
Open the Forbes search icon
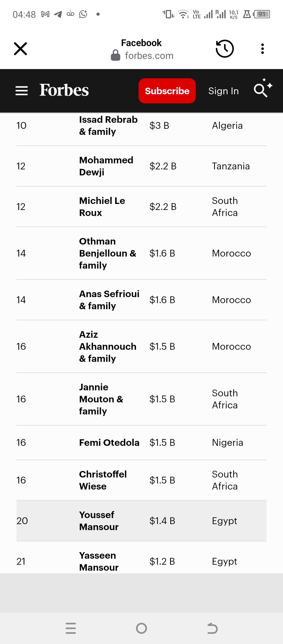263,88
